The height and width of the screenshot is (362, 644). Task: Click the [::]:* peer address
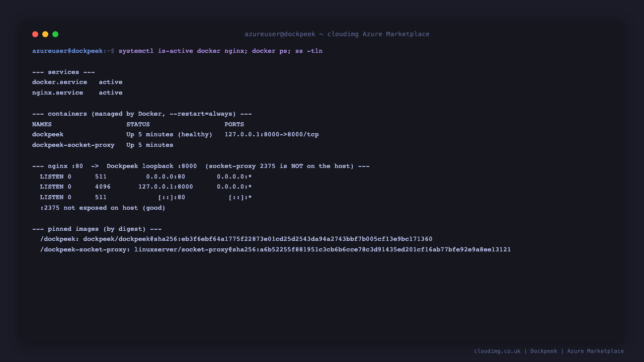click(240, 197)
